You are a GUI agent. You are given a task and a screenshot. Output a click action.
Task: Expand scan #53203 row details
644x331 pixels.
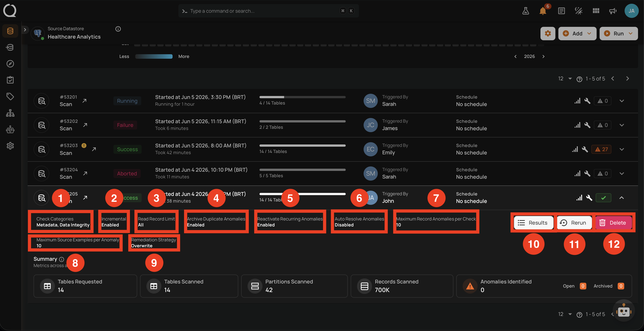point(622,149)
